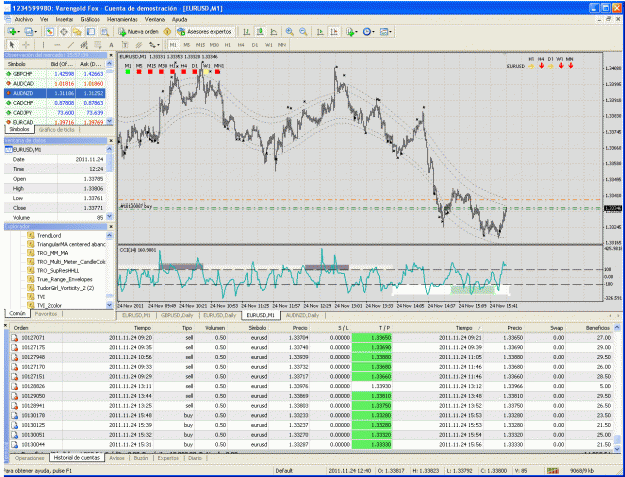Open the GBPUSD,Daily chart tab
The image size is (625, 477).
[x=177, y=315]
